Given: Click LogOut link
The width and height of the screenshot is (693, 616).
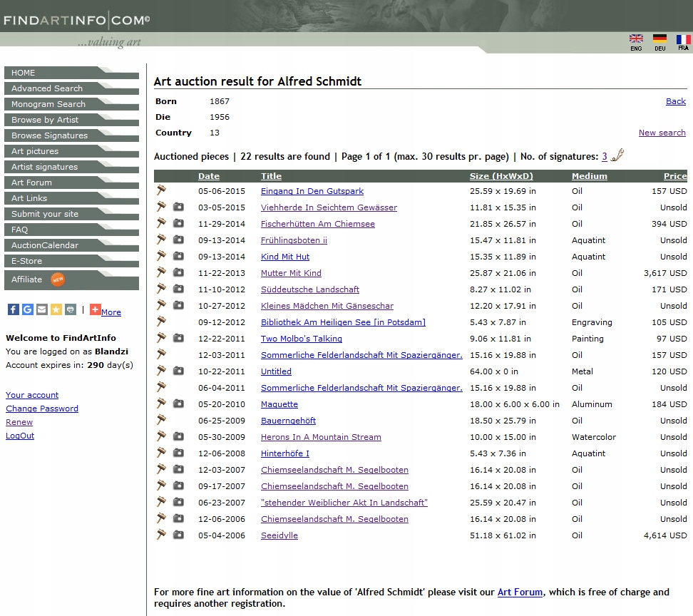Looking at the screenshot, I should pyautogui.click(x=20, y=436).
